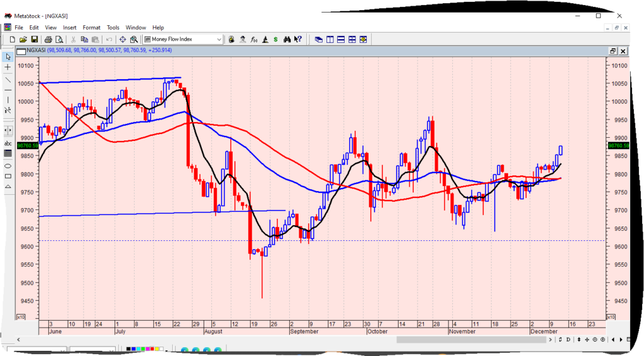Open the binoculars search icon

pos(286,40)
